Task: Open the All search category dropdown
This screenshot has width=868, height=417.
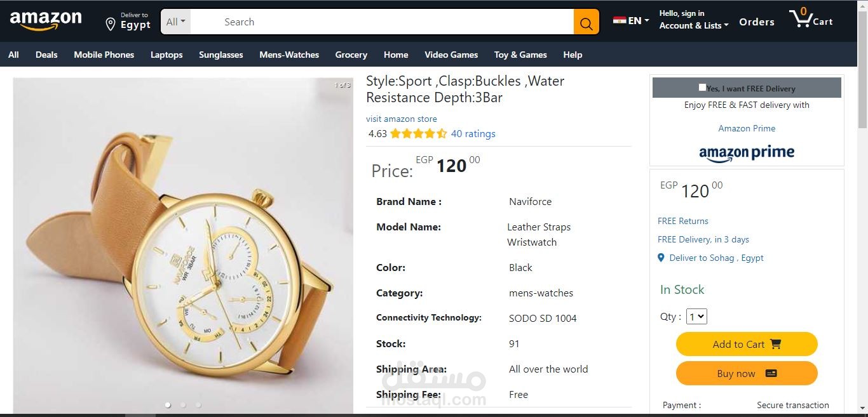Action: tap(176, 22)
